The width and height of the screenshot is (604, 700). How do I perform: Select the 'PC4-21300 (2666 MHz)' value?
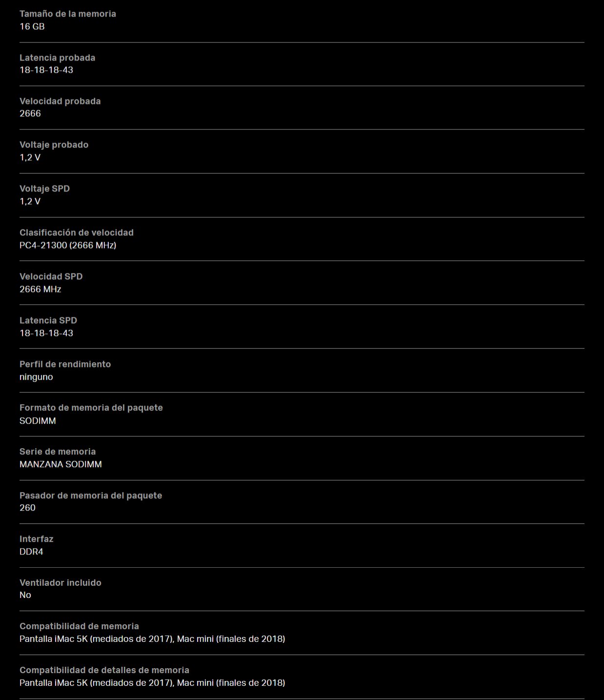point(68,245)
